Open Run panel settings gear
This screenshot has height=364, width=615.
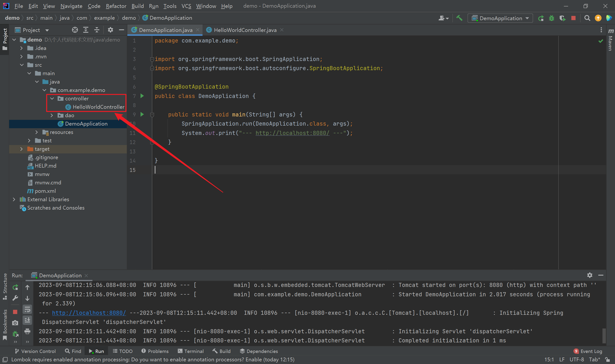590,275
